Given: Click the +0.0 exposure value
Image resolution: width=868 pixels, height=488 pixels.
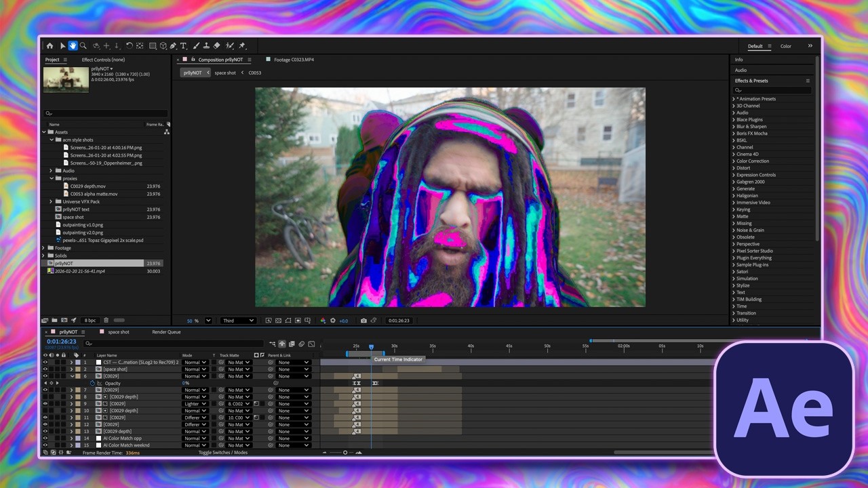Looking at the screenshot, I should (x=343, y=321).
